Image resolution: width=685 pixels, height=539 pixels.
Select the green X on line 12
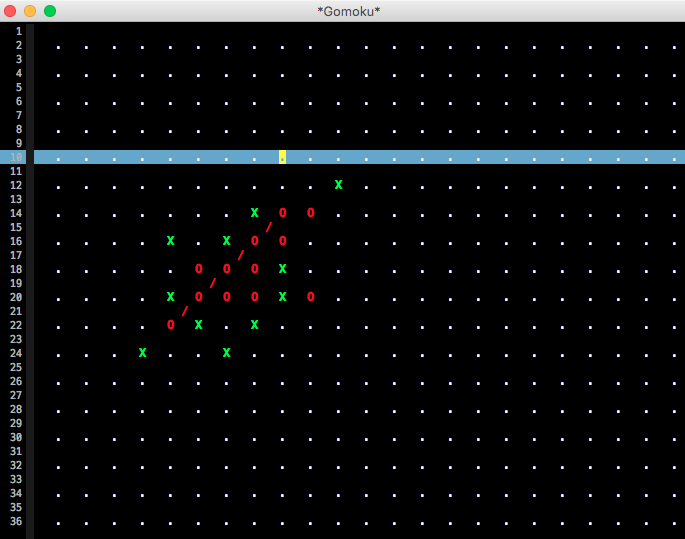point(339,185)
